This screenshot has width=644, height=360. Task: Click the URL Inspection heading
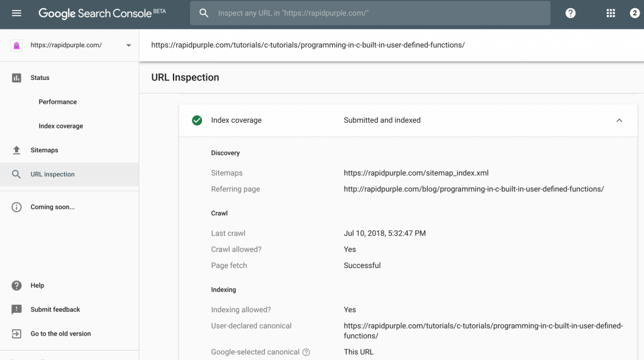(x=186, y=77)
